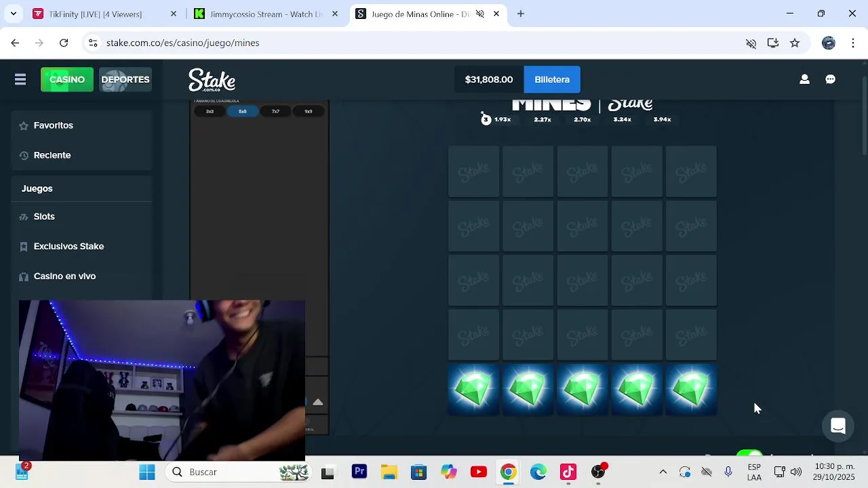Viewport: 868px width, 488px height.
Task: Collapse the bet panel using up arrow
Action: 317,402
